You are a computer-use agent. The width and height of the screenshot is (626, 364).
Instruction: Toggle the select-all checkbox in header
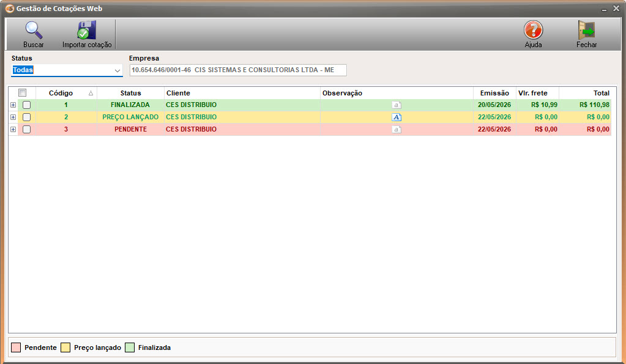coord(23,93)
